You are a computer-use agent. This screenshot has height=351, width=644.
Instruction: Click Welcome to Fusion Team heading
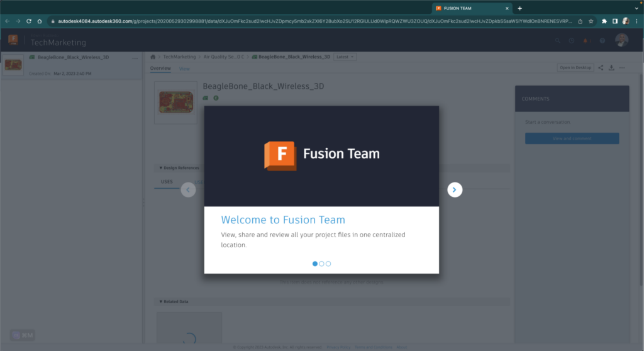283,220
